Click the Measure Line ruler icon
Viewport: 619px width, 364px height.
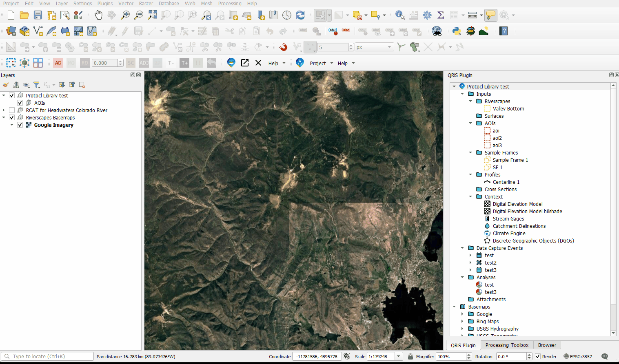473,15
